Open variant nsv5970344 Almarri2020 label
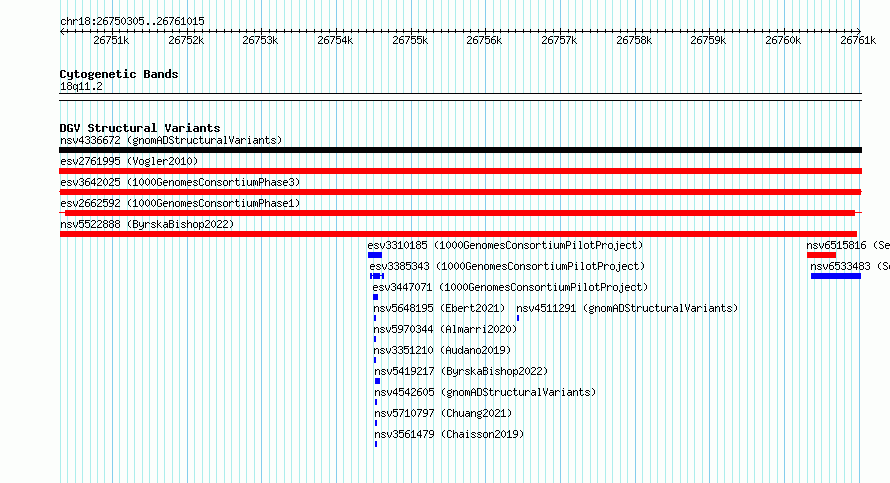The image size is (890, 483). [x=446, y=329]
